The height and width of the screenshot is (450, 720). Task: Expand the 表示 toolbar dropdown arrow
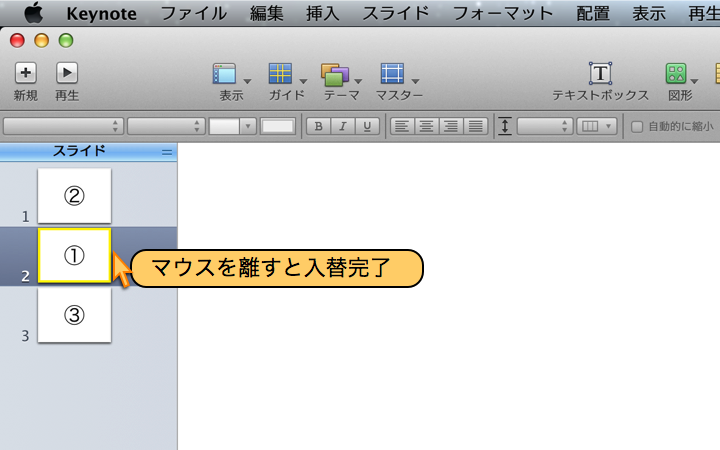coord(247,81)
